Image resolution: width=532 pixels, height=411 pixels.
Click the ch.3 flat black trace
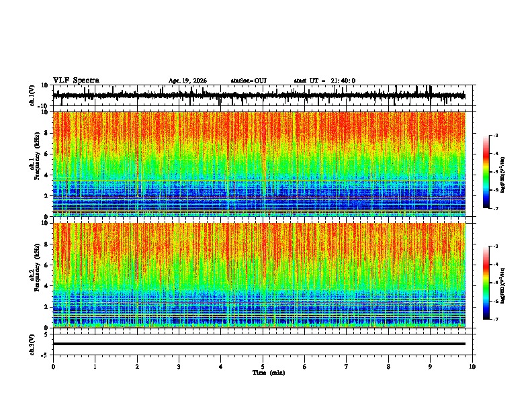[259, 344]
